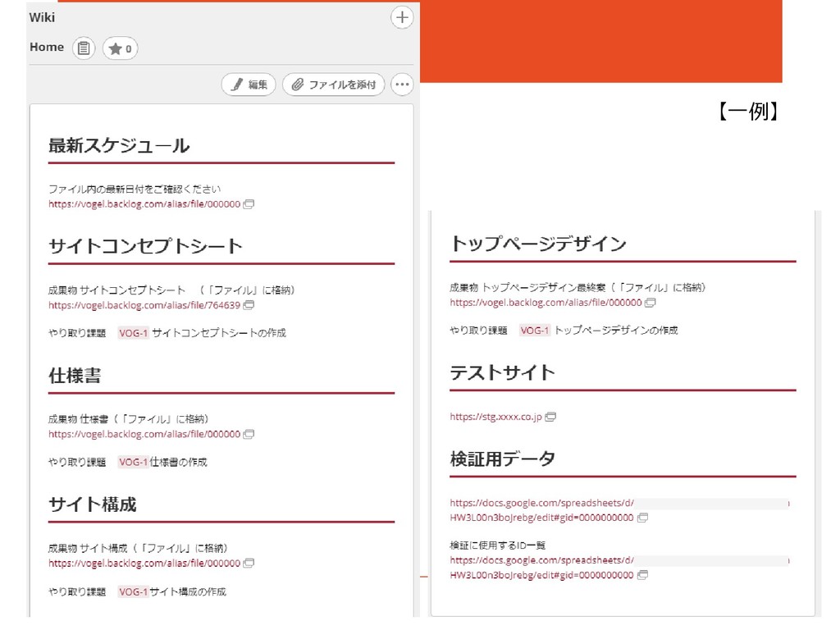Image resolution: width=840 pixels, height=630 pixels.
Task: Open the file link under トップページデザイン
Action: 546,303
